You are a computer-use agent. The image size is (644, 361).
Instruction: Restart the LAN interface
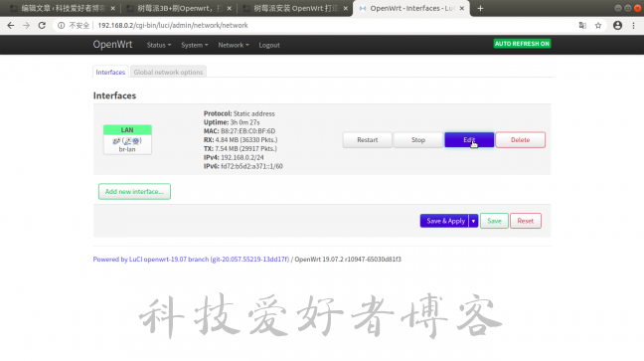click(x=367, y=140)
